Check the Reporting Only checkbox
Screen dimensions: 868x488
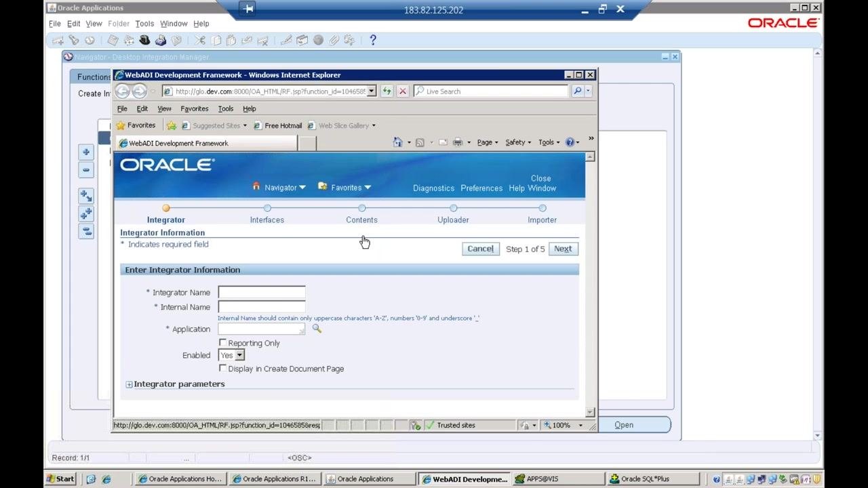click(x=222, y=343)
